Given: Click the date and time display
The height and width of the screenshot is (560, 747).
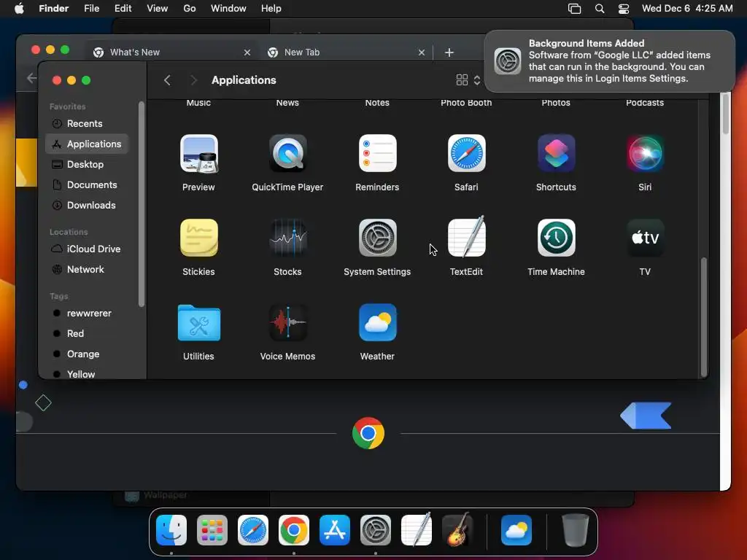Looking at the screenshot, I should [x=687, y=8].
